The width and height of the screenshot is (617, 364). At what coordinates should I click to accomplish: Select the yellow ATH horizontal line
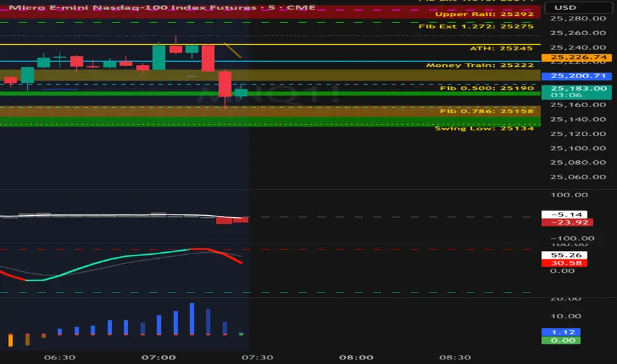[x=270, y=44]
